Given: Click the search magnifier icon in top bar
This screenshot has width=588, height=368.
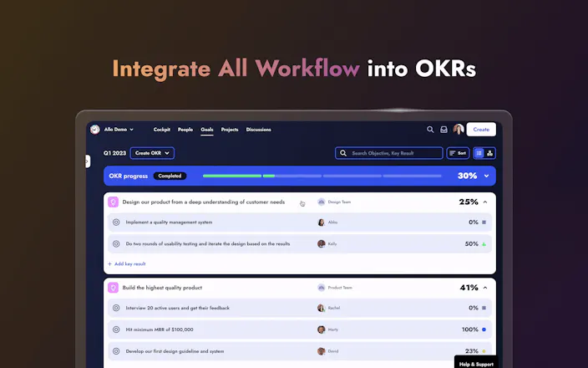Looking at the screenshot, I should coord(430,130).
